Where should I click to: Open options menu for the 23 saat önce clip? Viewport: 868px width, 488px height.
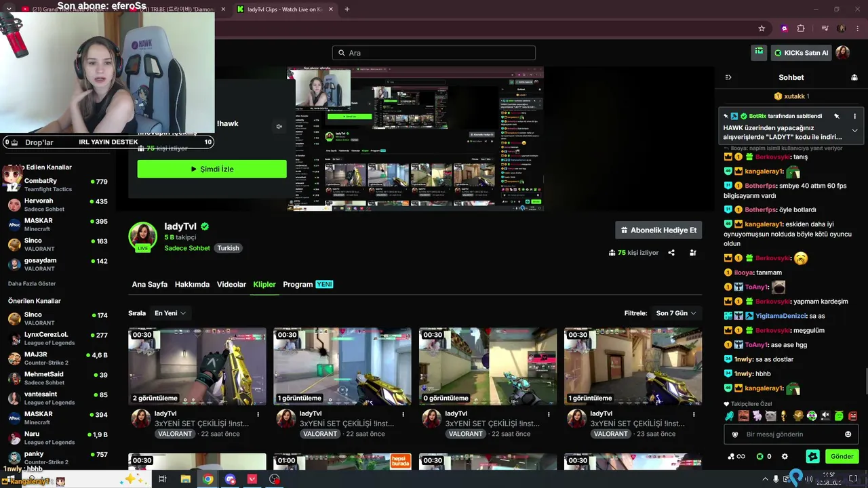(694, 414)
